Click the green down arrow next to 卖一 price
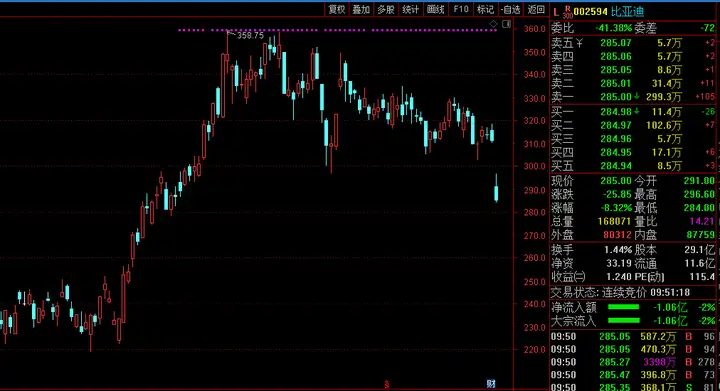The height and width of the screenshot is (391, 720). tap(636, 97)
